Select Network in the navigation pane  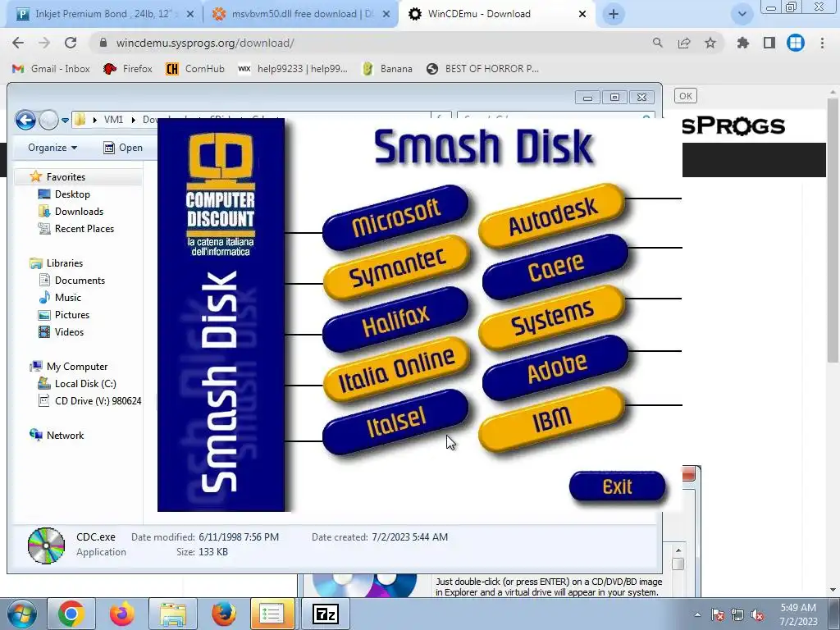point(65,436)
